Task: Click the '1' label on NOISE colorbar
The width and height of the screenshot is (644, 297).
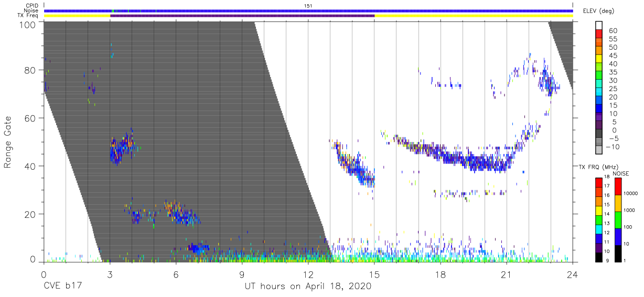Action: (x=626, y=260)
